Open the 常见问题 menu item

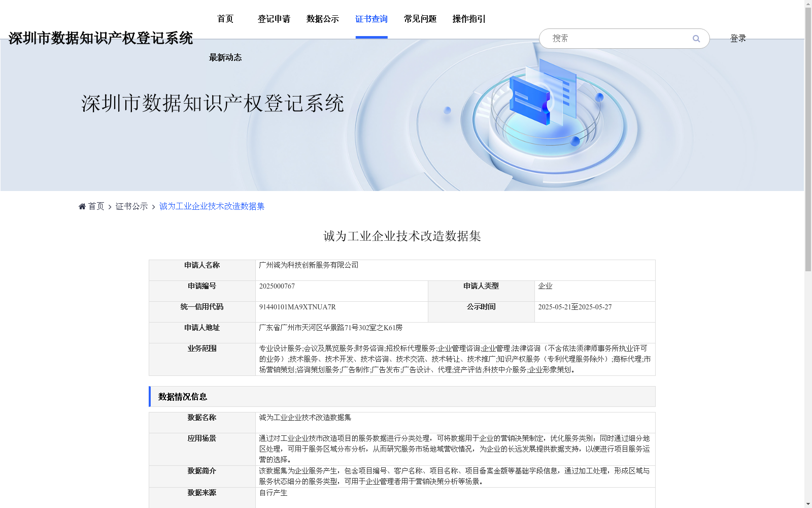pos(420,19)
